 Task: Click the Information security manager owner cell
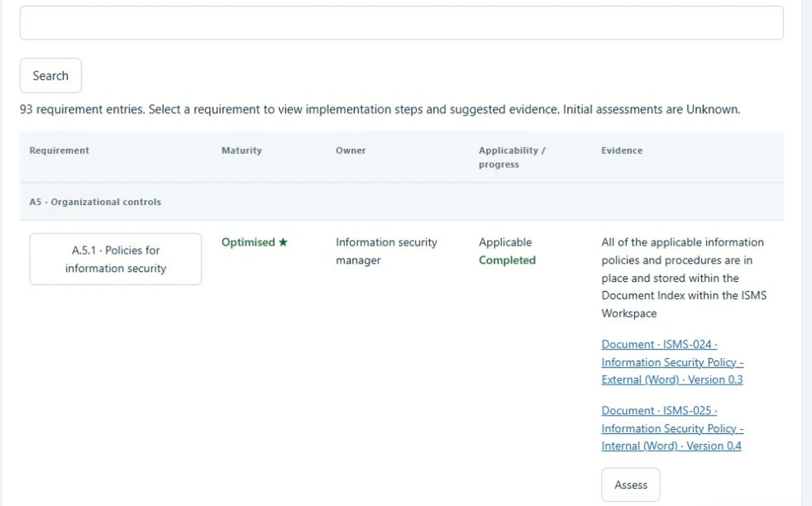point(386,251)
